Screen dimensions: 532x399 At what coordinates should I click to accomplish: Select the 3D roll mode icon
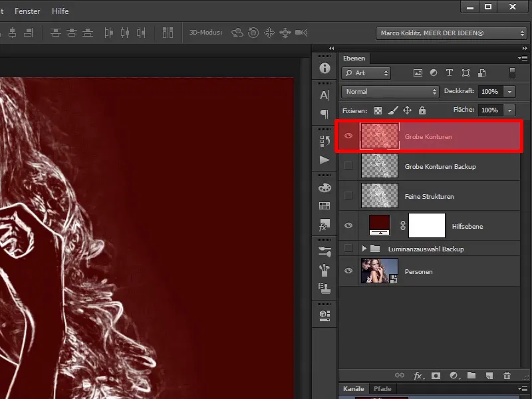tap(253, 33)
